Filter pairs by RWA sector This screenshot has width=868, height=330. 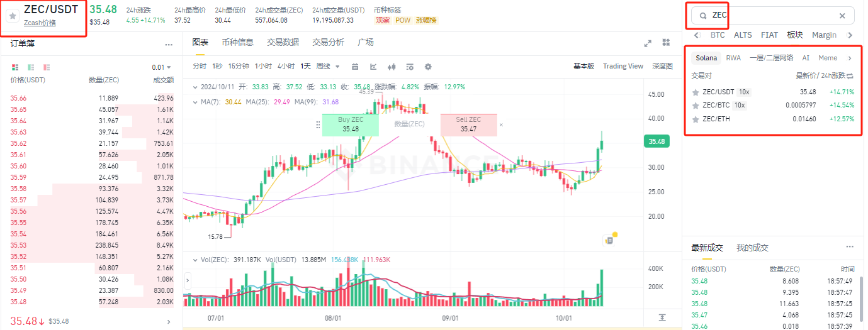click(x=733, y=58)
